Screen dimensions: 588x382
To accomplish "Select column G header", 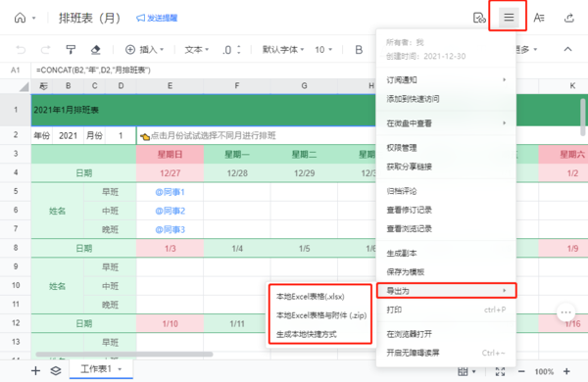I will (x=304, y=86).
